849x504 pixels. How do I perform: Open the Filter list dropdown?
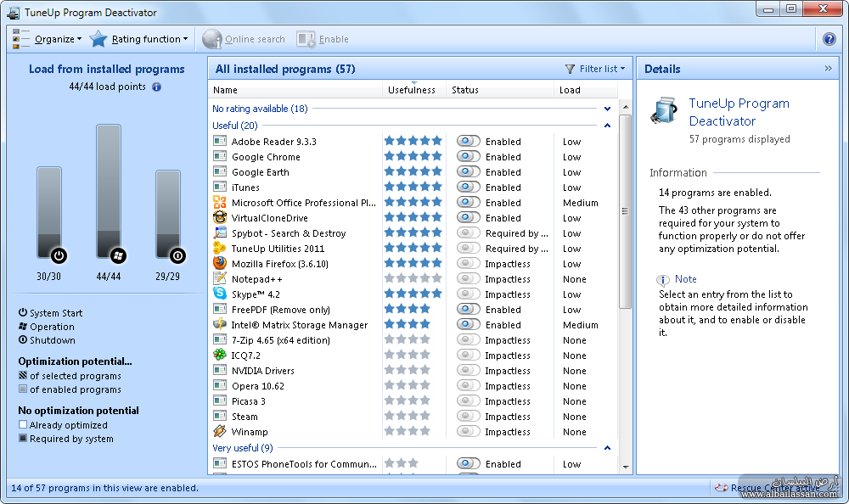596,69
